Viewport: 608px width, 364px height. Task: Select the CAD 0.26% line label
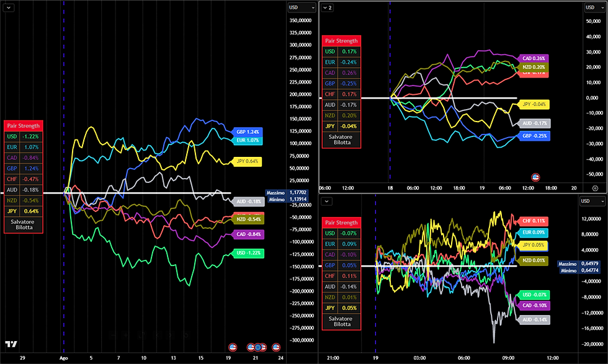pos(534,58)
